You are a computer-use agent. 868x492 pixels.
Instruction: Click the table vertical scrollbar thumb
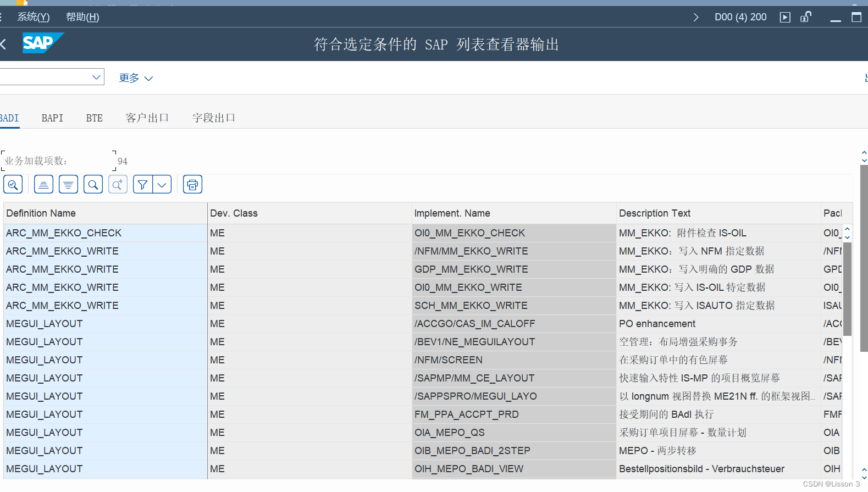point(847,289)
